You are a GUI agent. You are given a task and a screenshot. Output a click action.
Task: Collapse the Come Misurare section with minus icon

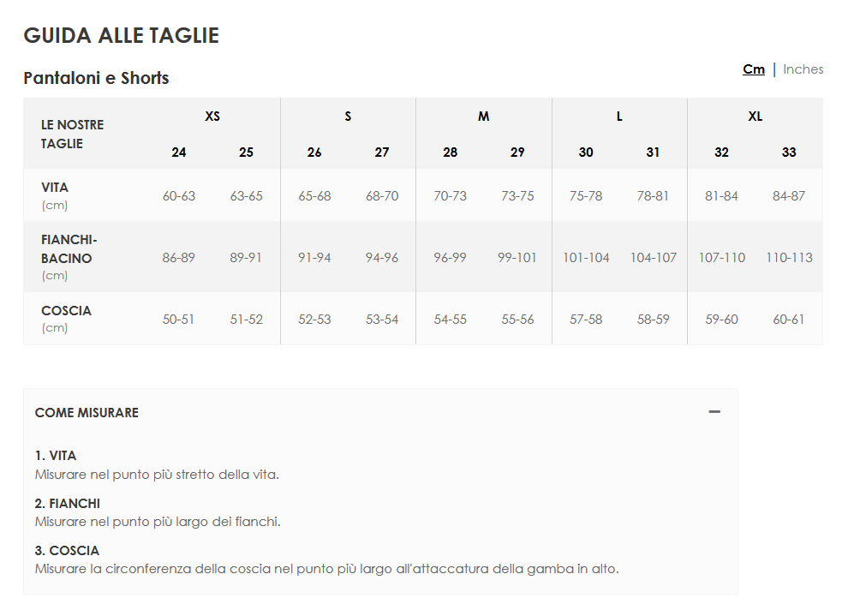[714, 412]
